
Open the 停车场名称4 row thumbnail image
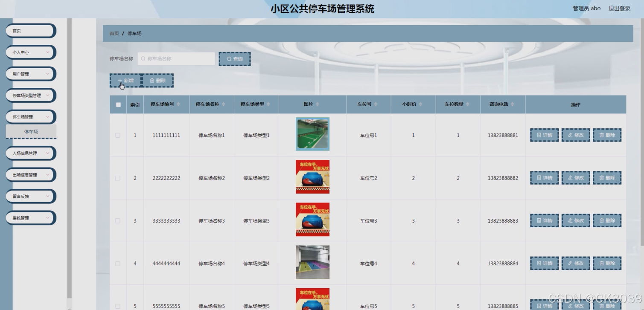(x=312, y=262)
